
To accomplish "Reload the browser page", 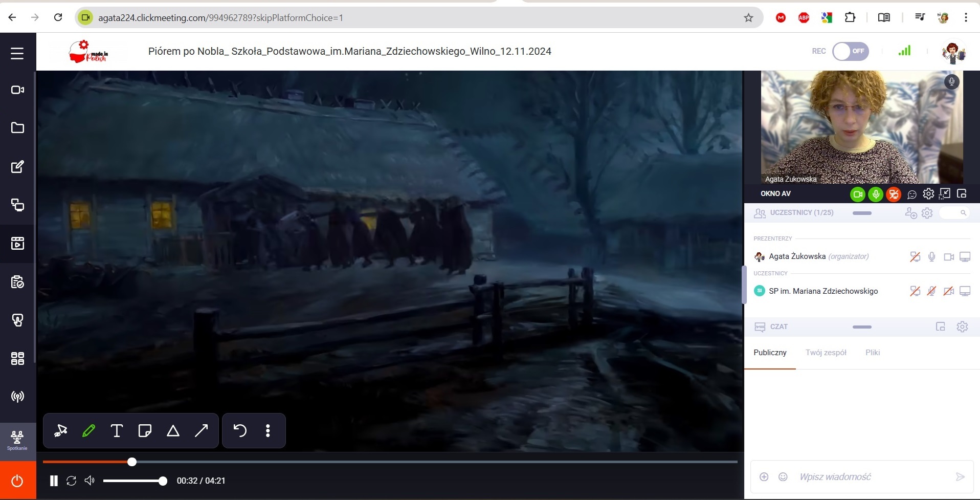I will pos(58,17).
